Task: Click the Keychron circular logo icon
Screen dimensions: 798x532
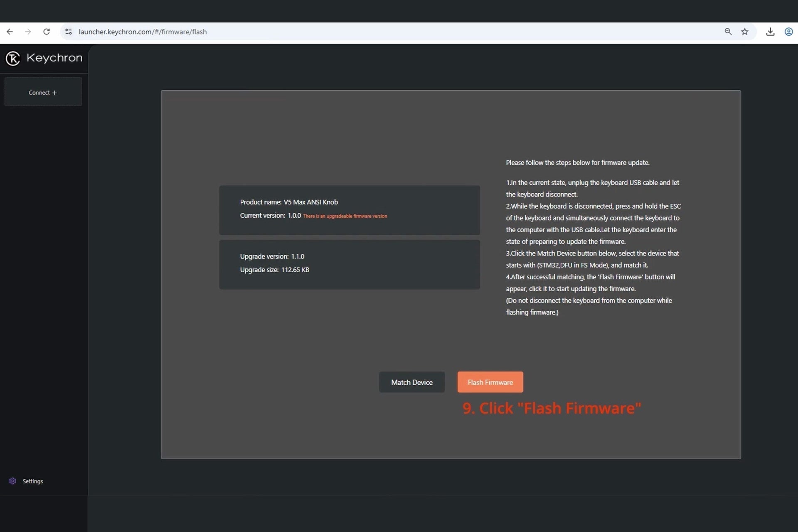Action: 13,58
